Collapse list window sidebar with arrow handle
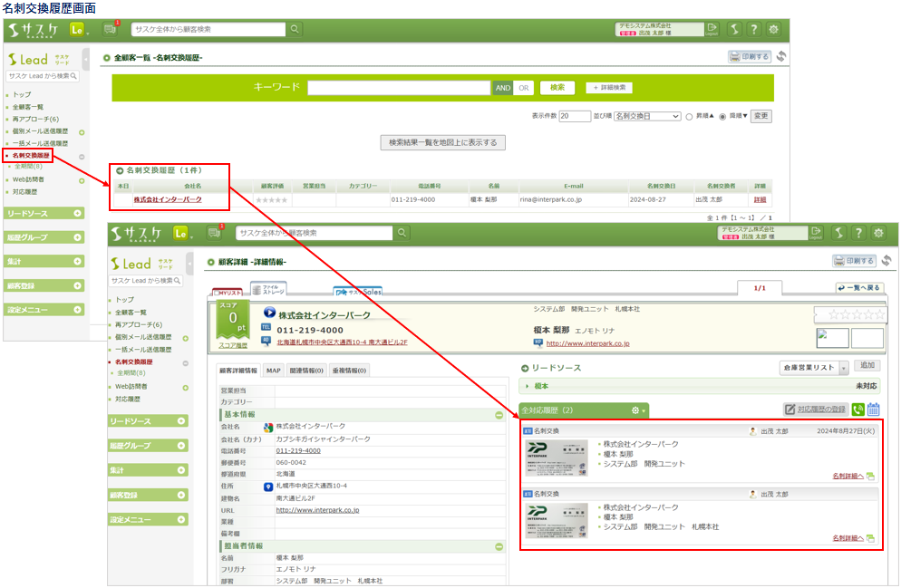The width and height of the screenshot is (901, 588). (86, 58)
